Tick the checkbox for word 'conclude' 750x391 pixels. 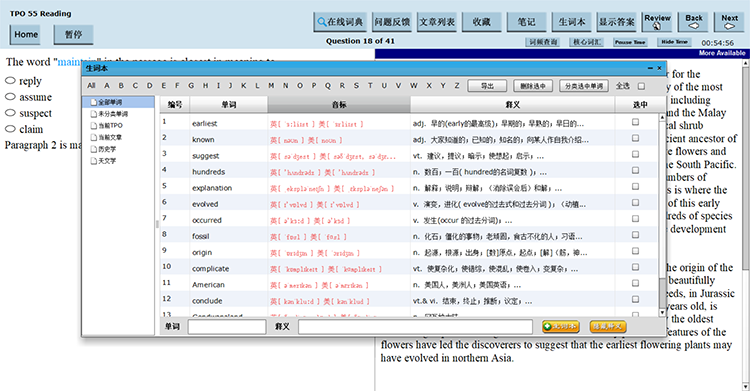635,299
